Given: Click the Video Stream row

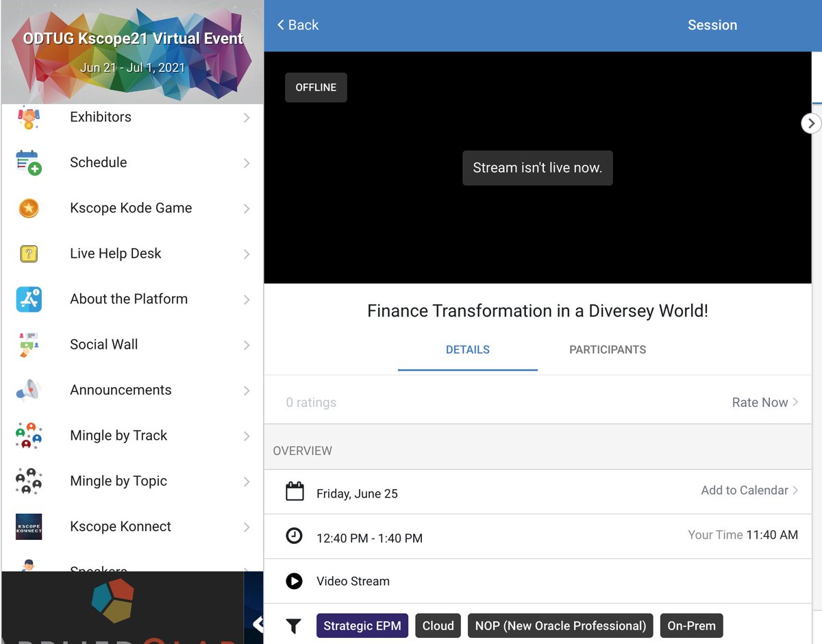Looking at the screenshot, I should tap(538, 581).
